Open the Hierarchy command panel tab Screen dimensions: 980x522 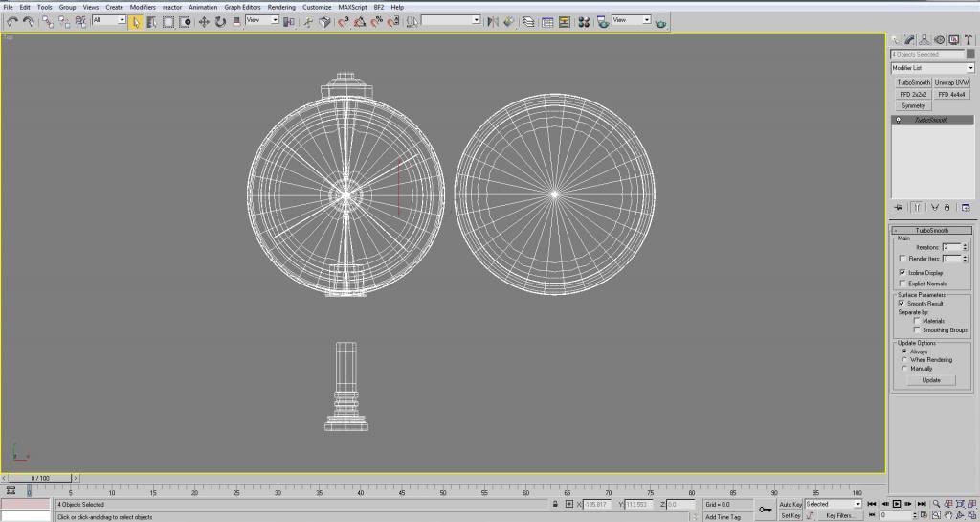[x=924, y=40]
